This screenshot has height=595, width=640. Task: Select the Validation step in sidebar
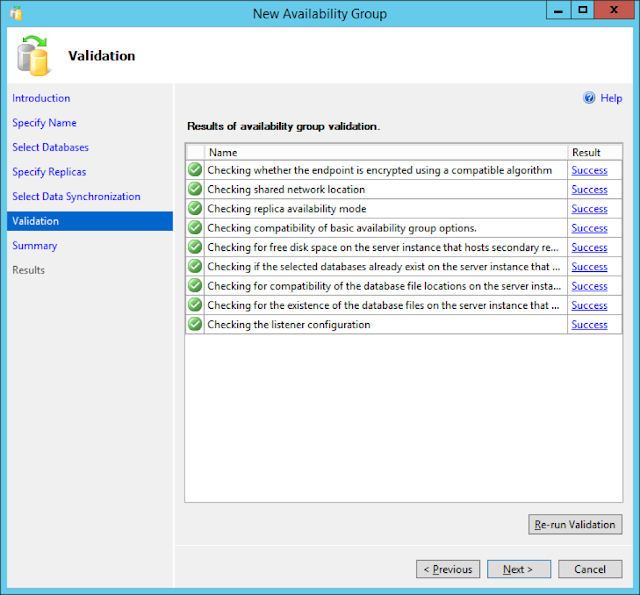[90, 221]
